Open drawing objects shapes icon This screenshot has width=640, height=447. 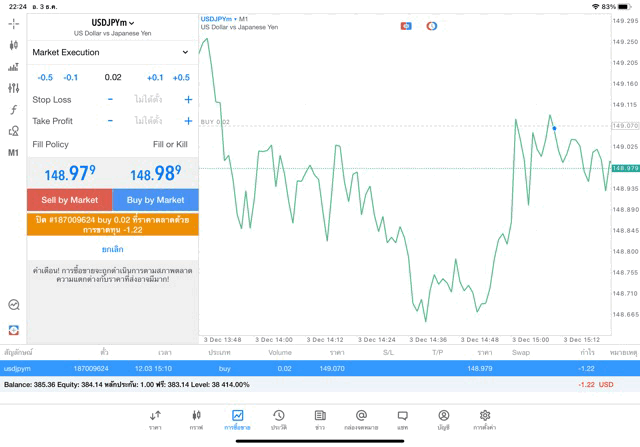13,131
